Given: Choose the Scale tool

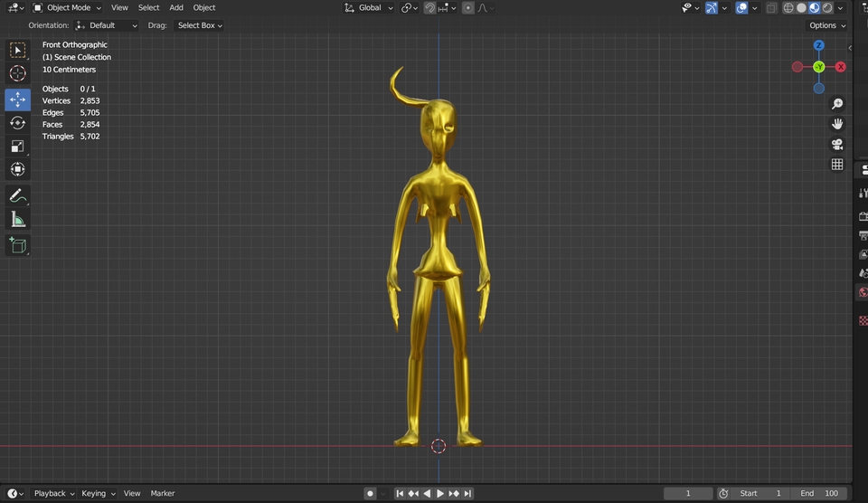Looking at the screenshot, I should click(17, 146).
